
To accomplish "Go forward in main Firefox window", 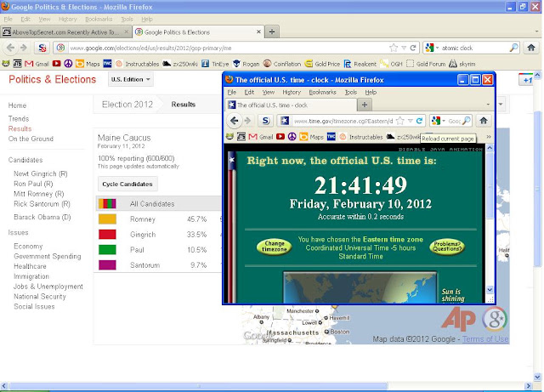I will coord(24,48).
